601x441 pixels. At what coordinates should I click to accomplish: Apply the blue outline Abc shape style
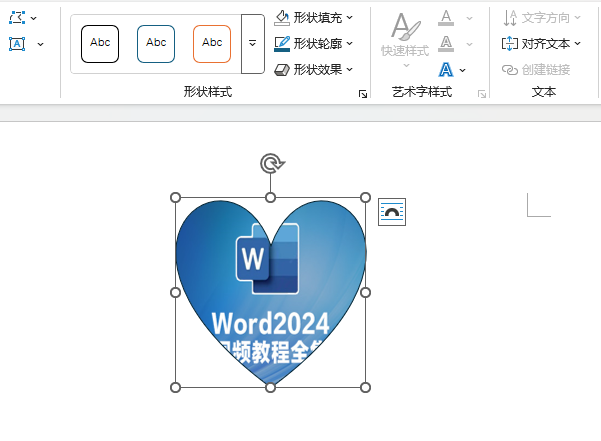(x=156, y=44)
